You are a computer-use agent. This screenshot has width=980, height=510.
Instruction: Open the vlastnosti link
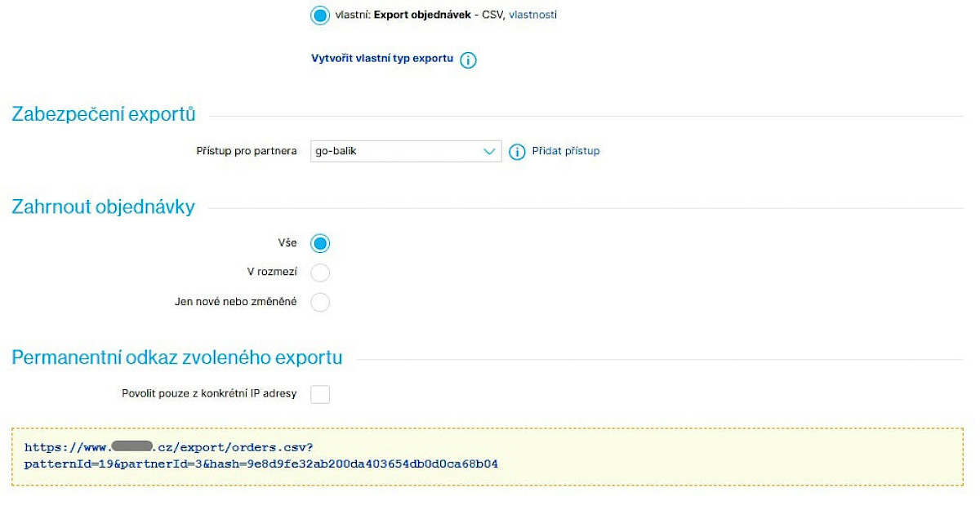click(532, 15)
